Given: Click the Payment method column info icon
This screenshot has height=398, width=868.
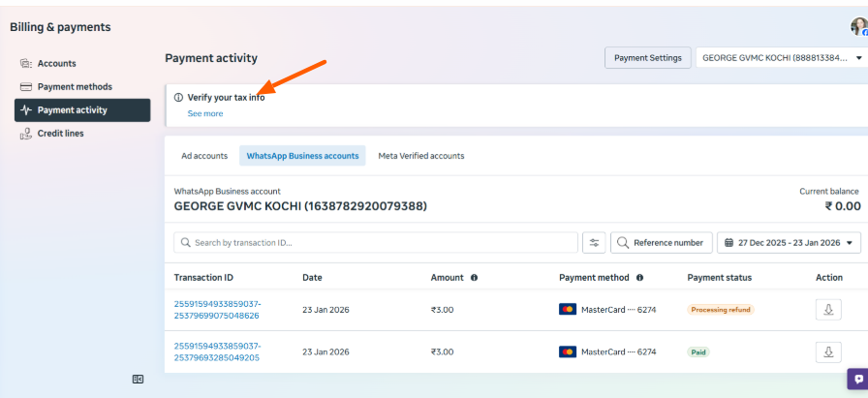Looking at the screenshot, I should pos(639,278).
